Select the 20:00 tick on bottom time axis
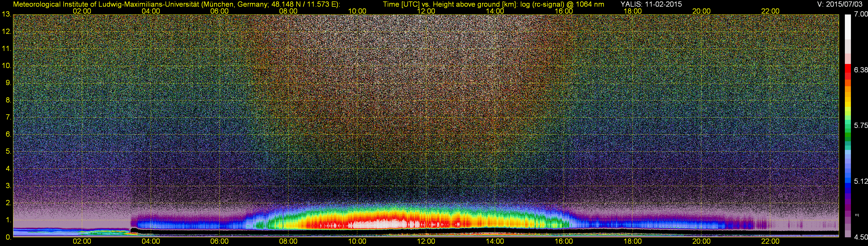 [x=702, y=242]
